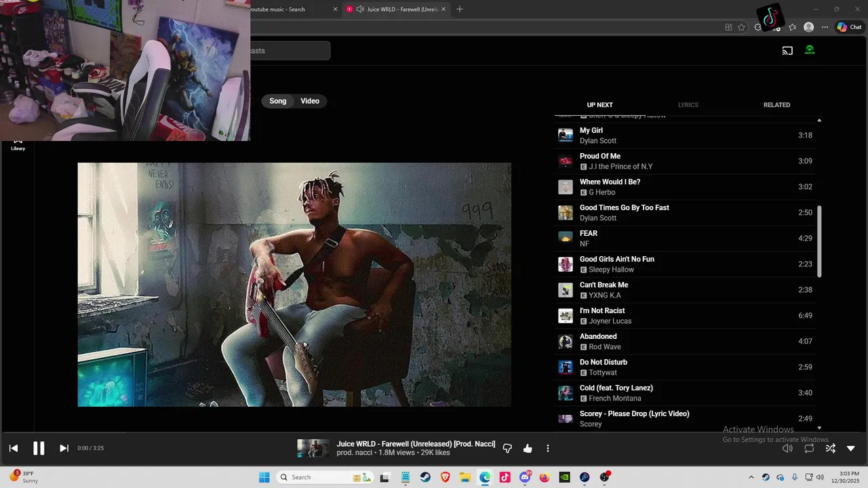Open the three-dot menu in player bar
This screenshot has width=868, height=488.
[x=548, y=448]
